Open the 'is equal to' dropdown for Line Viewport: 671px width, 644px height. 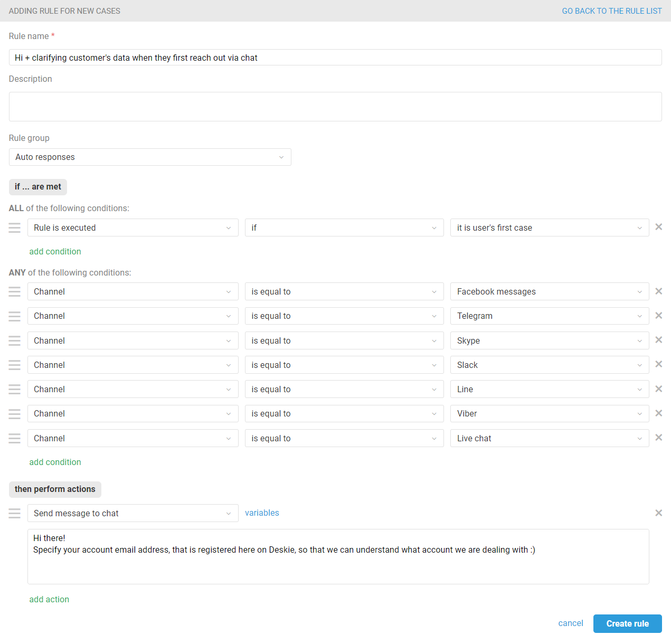point(344,389)
